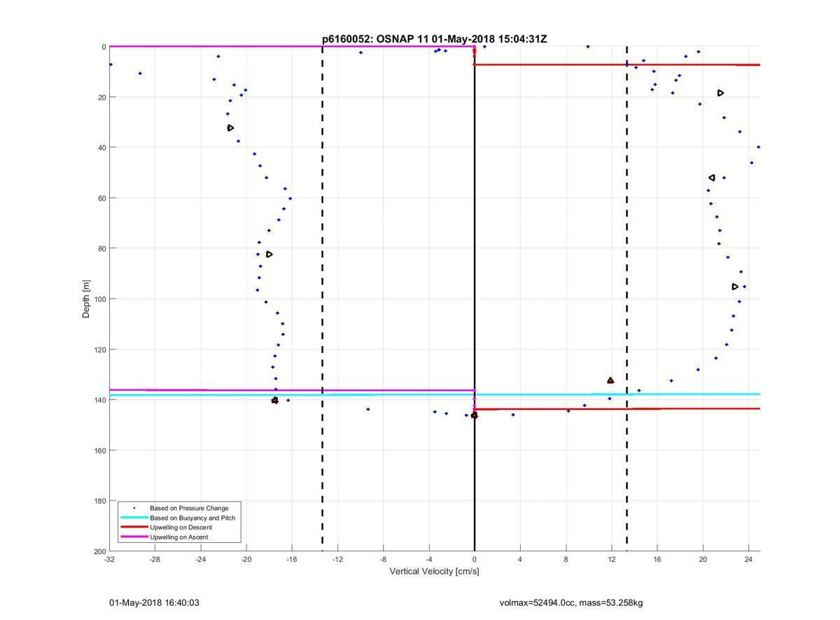840x620 pixels.
Task: Click the 60 tick on the depth axis
Action: tap(101, 198)
